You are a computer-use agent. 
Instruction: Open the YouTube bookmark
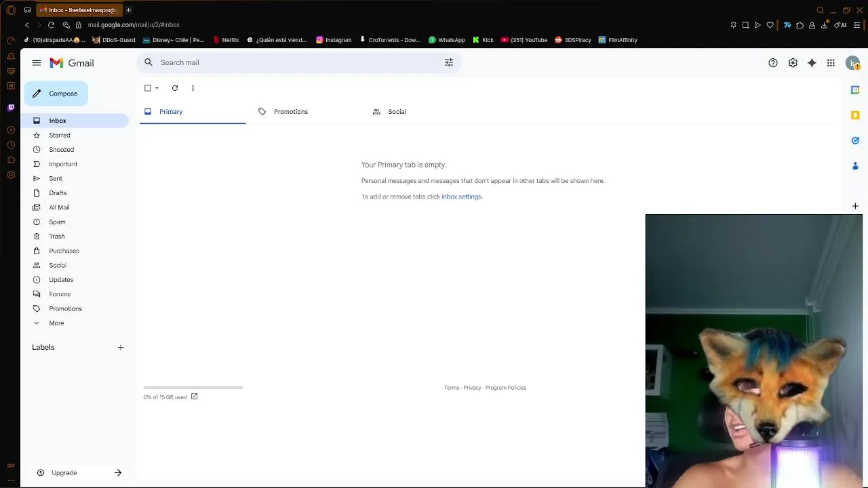tap(524, 40)
